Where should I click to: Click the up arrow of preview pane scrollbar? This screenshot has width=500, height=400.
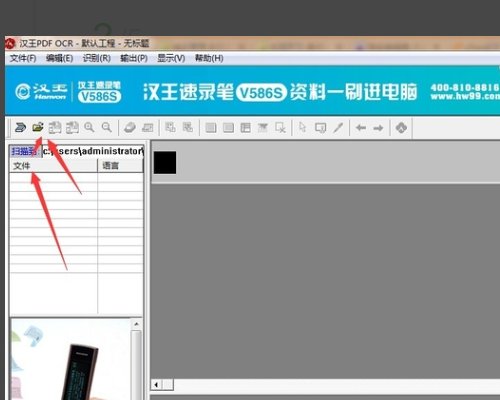click(x=136, y=324)
